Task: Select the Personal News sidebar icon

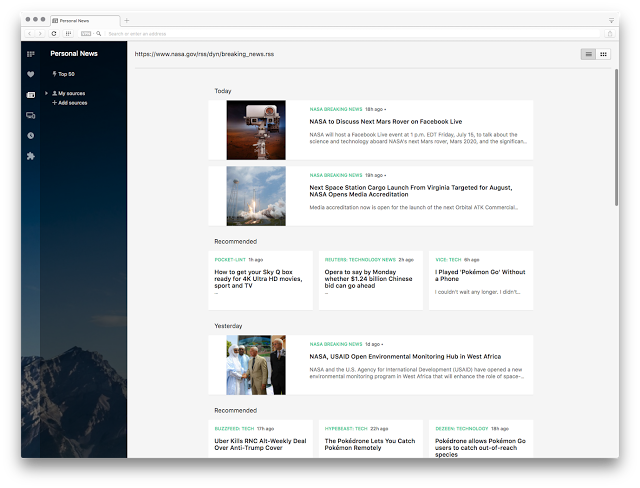Action: (x=31, y=95)
